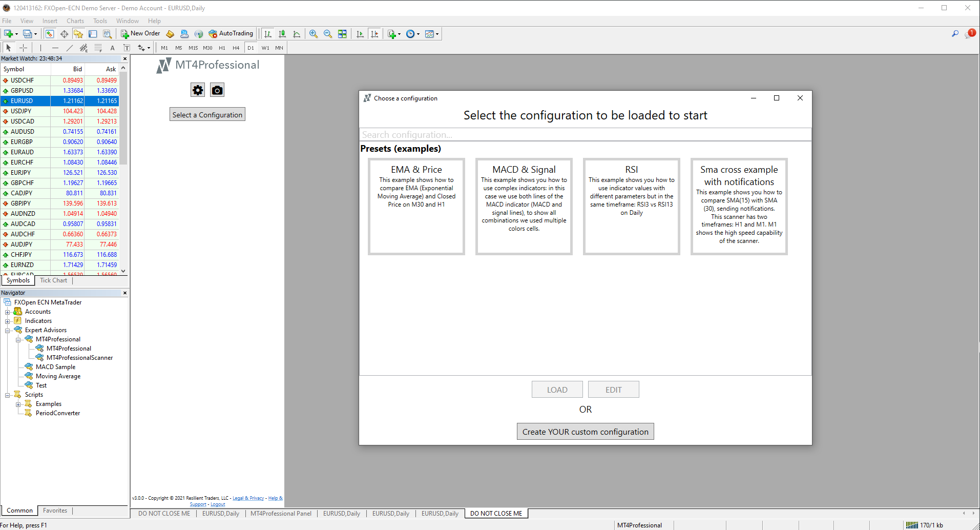Switch chart to Candlesticks
The image size is (980, 530).
(282, 34)
